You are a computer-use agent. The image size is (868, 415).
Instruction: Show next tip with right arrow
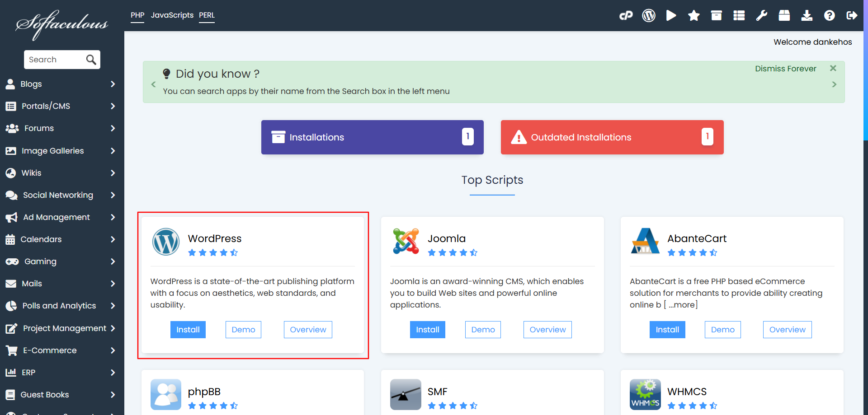[x=834, y=84]
